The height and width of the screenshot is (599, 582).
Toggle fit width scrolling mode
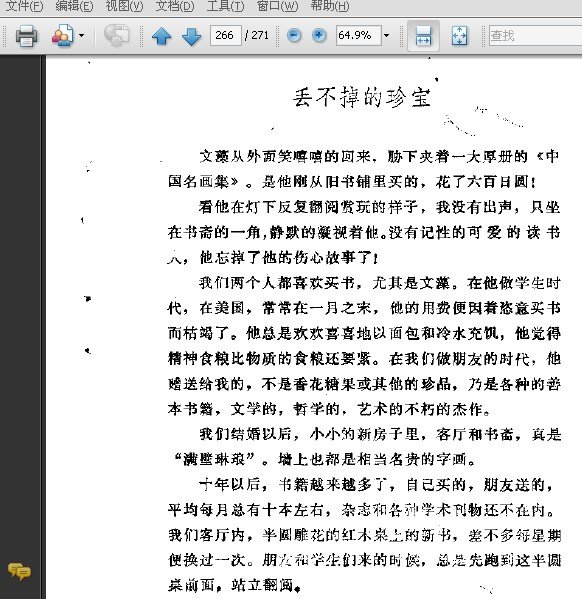pos(423,36)
